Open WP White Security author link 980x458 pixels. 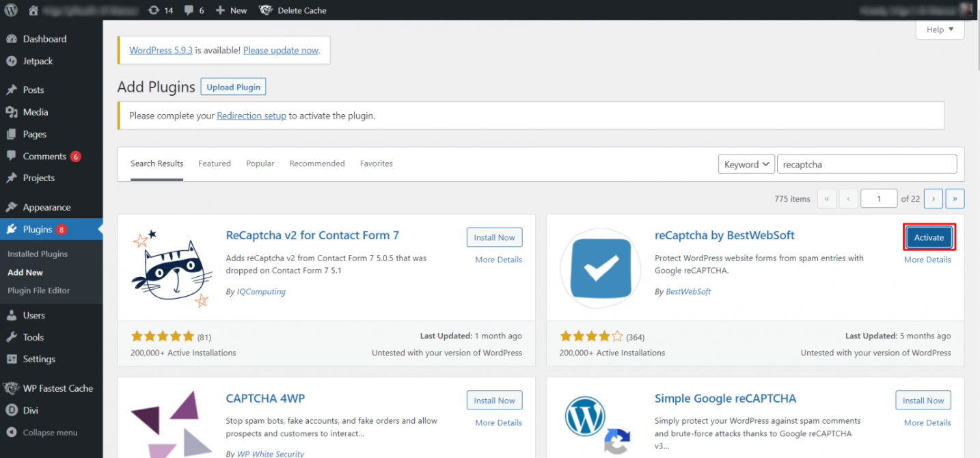(270, 454)
